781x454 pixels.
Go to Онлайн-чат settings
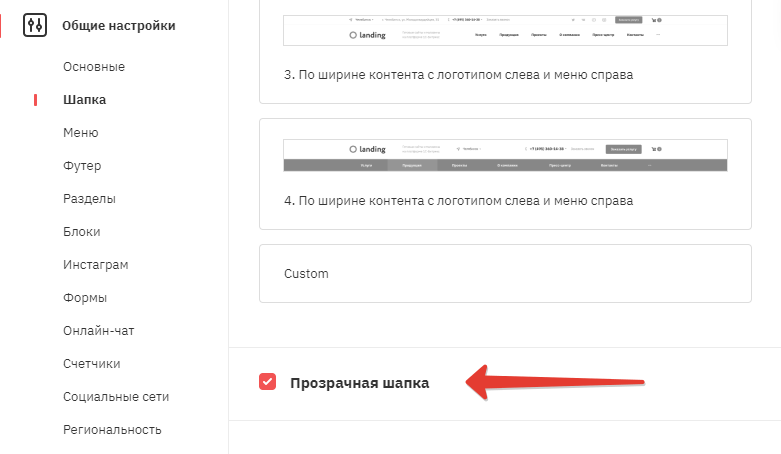pyautogui.click(x=99, y=330)
